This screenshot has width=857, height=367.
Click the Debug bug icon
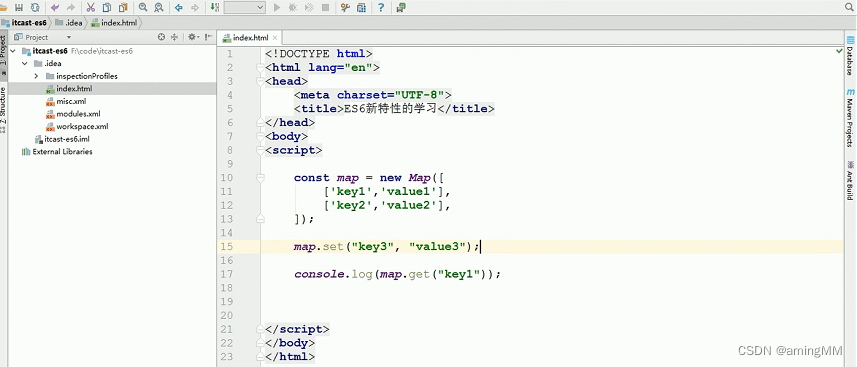(292, 8)
